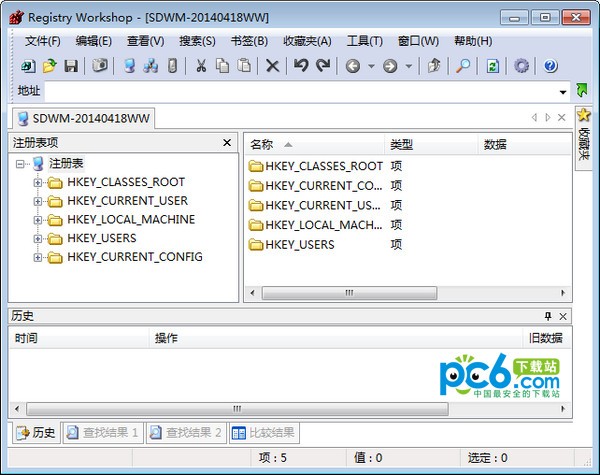This screenshot has height=475, width=600.
Task: Open the address bar dropdown arrow
Action: pyautogui.click(x=563, y=92)
